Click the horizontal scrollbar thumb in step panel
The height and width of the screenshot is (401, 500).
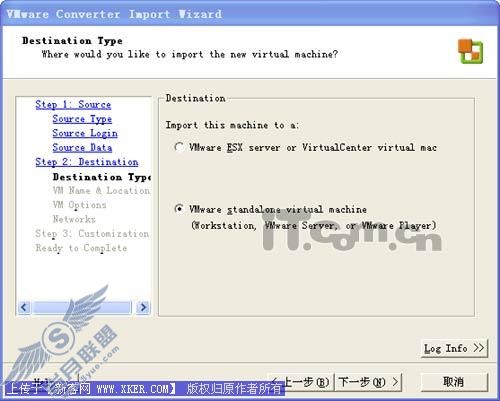[x=83, y=307]
